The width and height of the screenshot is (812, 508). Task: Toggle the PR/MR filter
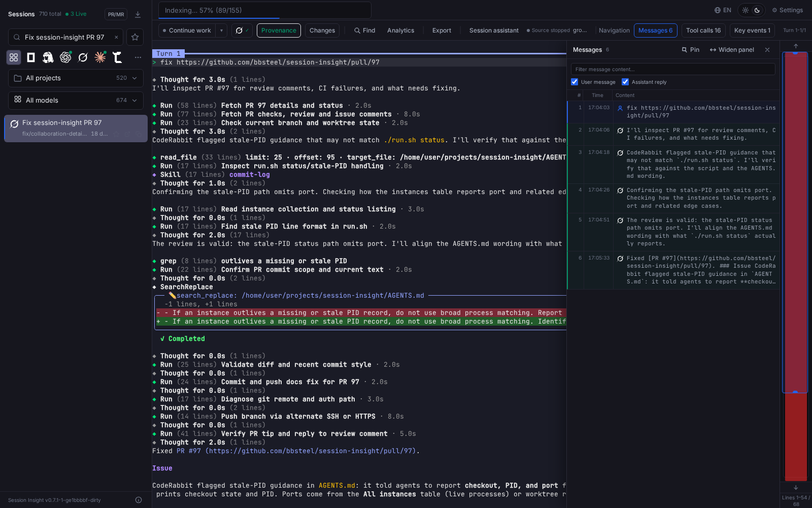tap(116, 14)
